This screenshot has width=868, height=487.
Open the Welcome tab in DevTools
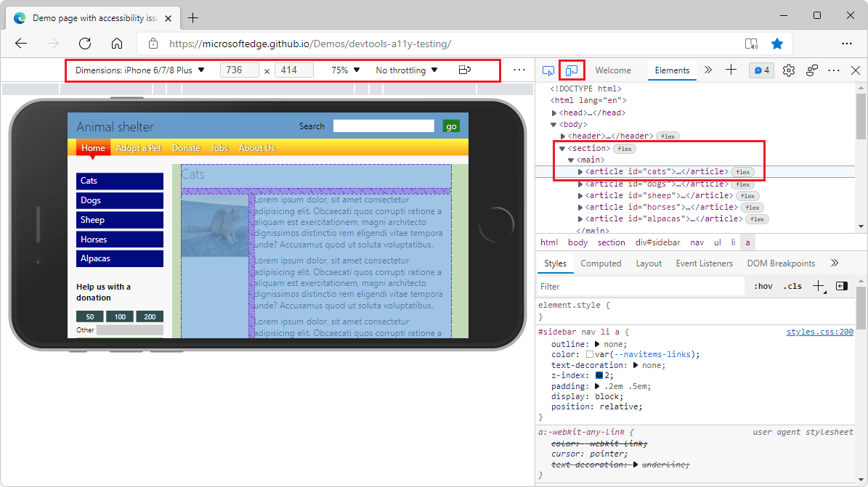pos(615,70)
